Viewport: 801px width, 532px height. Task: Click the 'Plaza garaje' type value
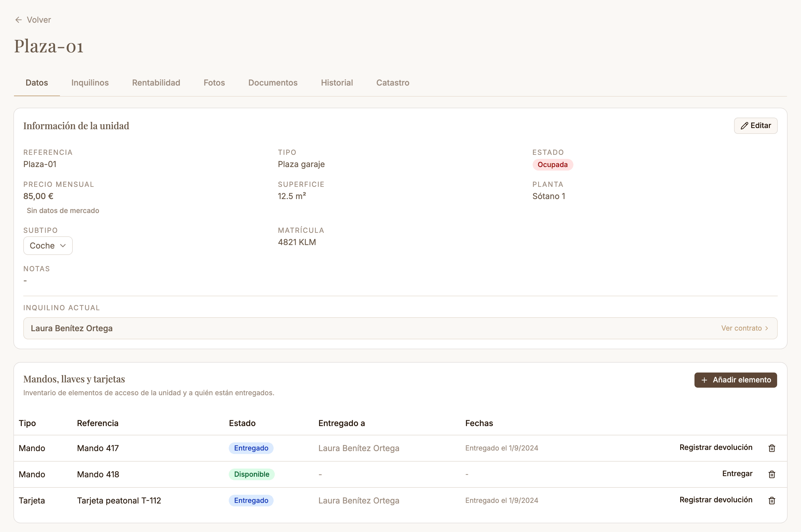pos(301,164)
